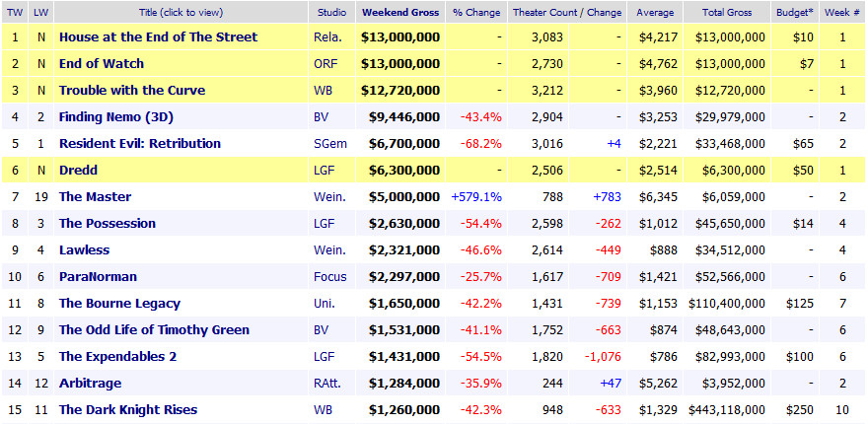Click the -1,076 theater change value
Screen dimensions: 868x424
coord(603,357)
